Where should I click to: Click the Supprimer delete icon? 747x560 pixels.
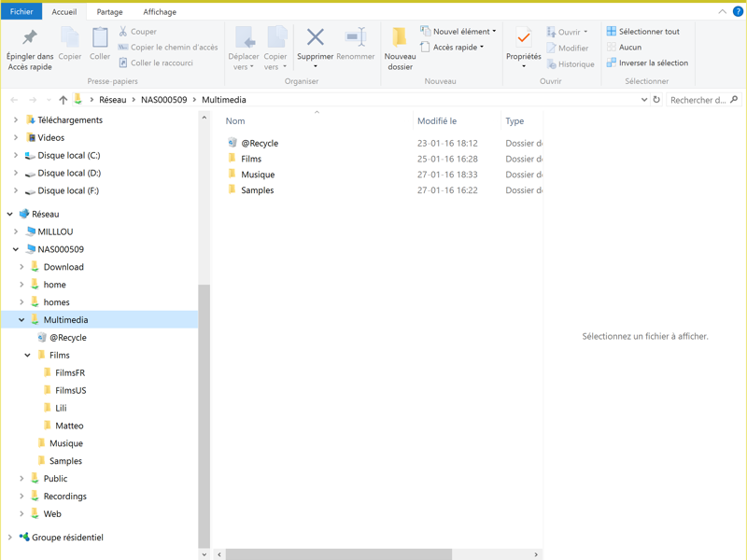click(315, 38)
